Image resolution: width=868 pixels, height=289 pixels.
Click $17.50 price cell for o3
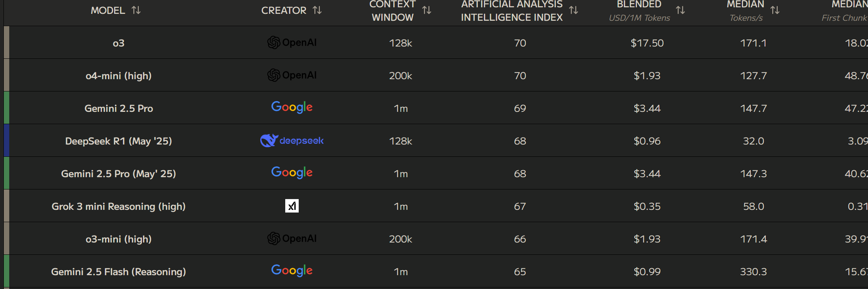tap(647, 43)
